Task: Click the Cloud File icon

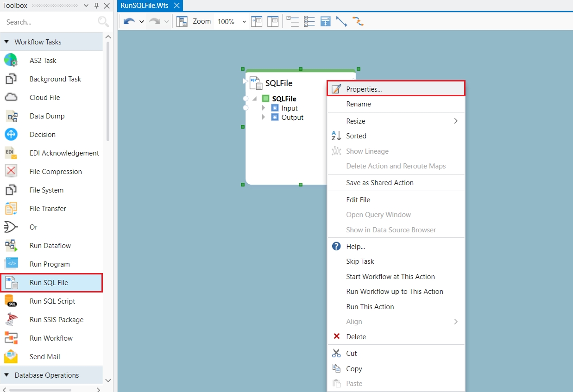Action: point(11,97)
